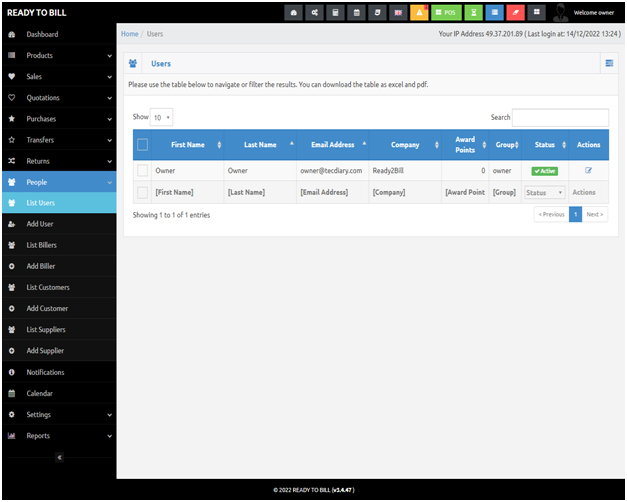Collapse the sidebar with the arrow button
Viewport: 627px width, 502px height.
pyautogui.click(x=60, y=458)
